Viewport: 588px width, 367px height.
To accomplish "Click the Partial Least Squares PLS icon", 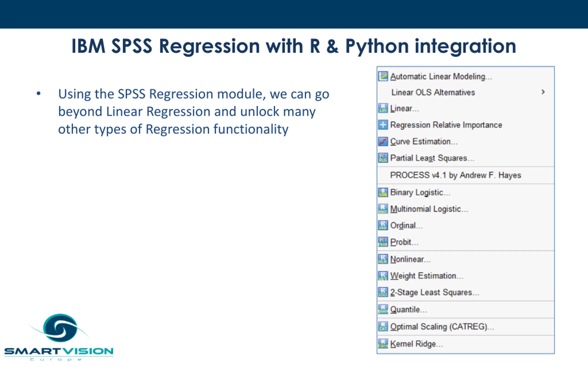I will coord(383,158).
